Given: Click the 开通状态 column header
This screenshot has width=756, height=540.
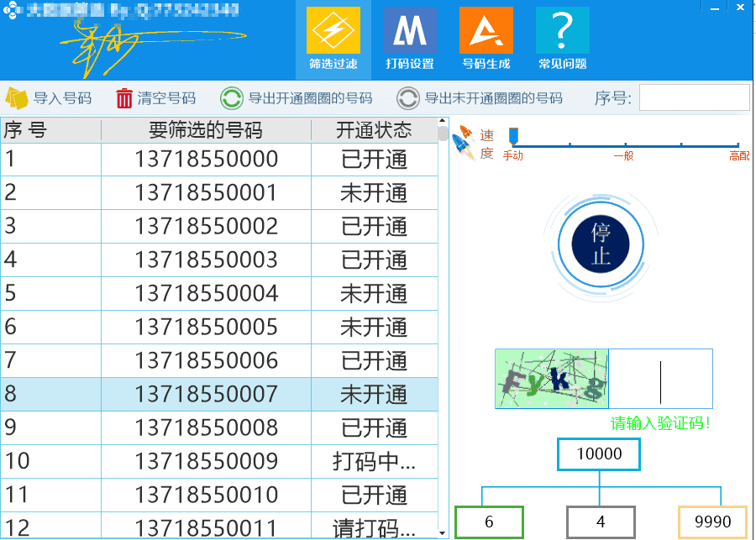Looking at the screenshot, I should (374, 130).
